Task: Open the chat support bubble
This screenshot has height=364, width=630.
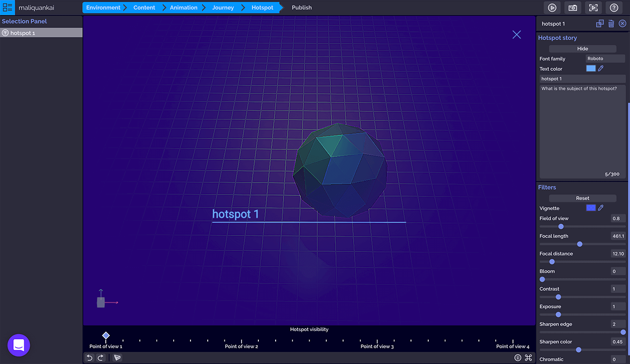Action: click(x=19, y=345)
